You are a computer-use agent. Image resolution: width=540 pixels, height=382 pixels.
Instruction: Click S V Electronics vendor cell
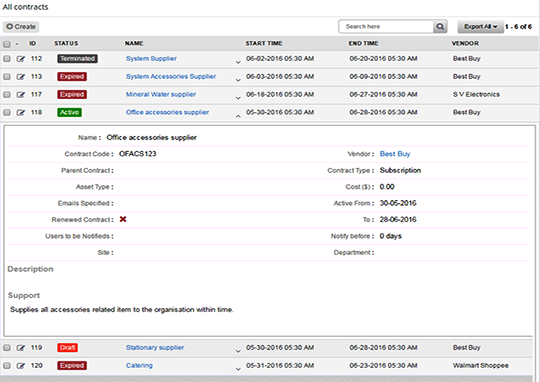pyautogui.click(x=476, y=94)
